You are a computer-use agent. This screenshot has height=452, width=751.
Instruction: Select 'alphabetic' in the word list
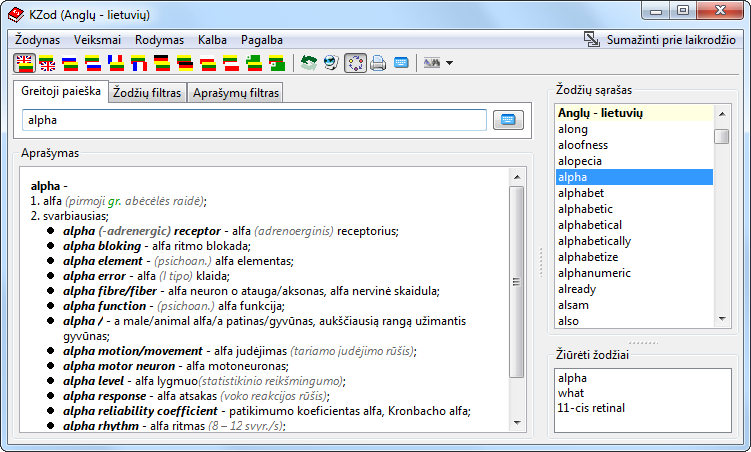pos(634,209)
